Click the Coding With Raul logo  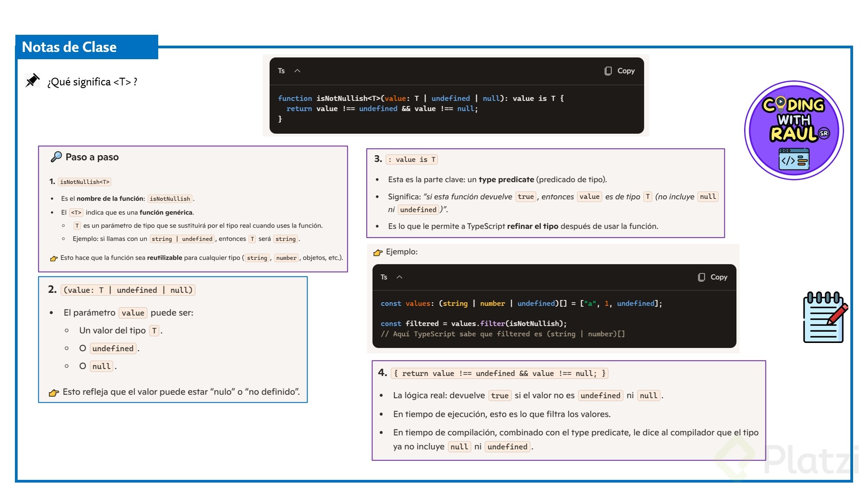tap(794, 131)
